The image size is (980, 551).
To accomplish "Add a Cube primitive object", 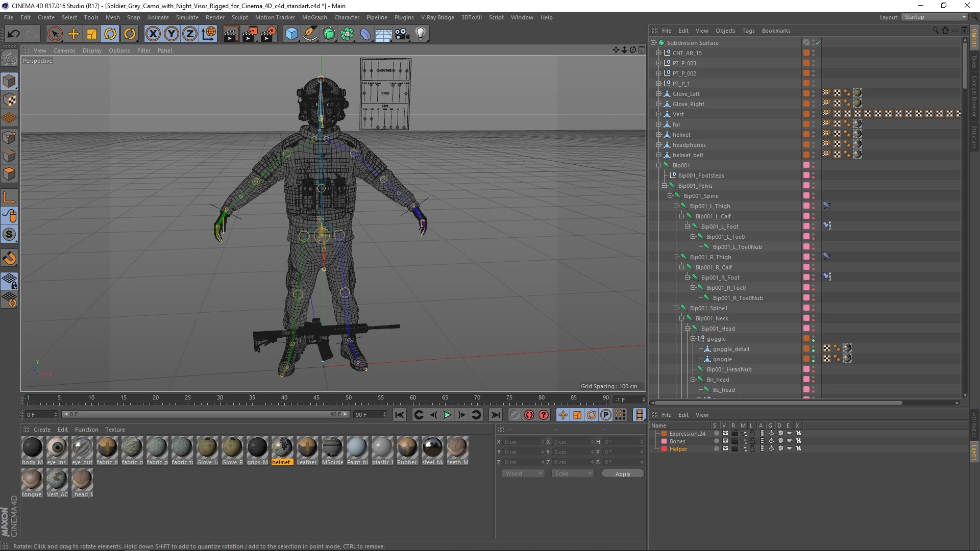I will coord(291,34).
